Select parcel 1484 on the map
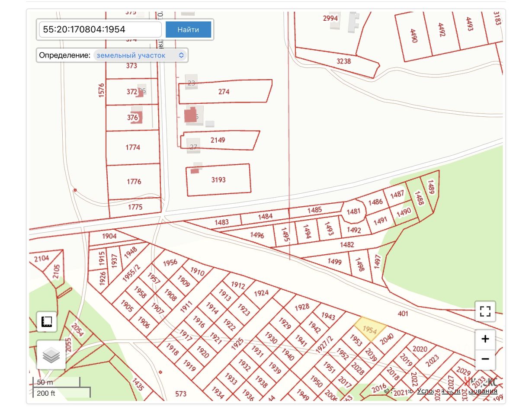Viewport: 532px width, 410px height. (266, 216)
